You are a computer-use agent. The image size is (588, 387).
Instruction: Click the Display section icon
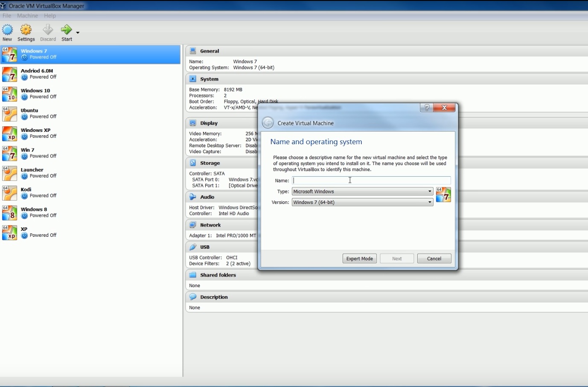click(x=193, y=123)
